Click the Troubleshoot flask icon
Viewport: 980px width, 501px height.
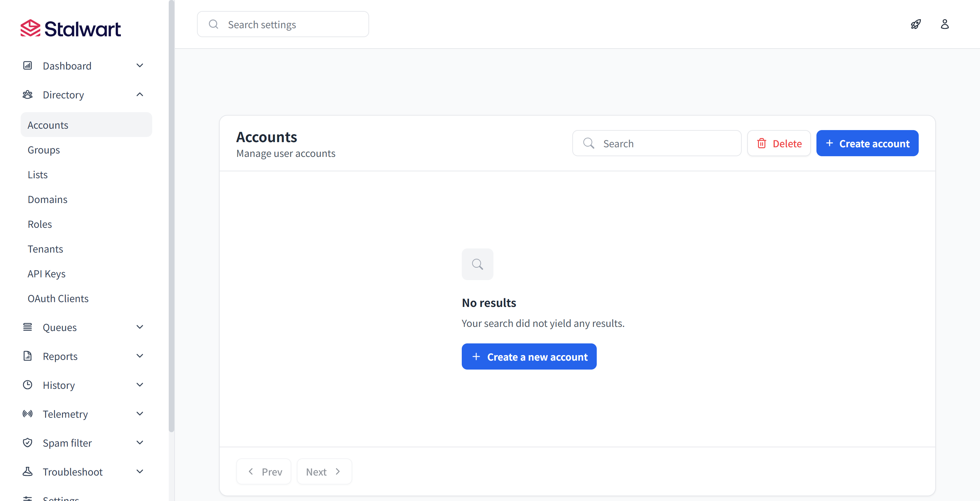28,471
